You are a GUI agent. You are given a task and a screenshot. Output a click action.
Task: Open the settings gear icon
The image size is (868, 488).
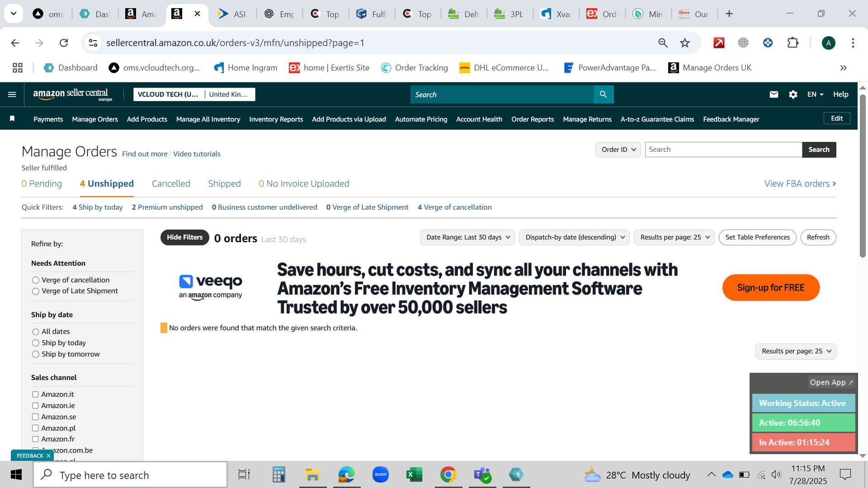coord(793,94)
